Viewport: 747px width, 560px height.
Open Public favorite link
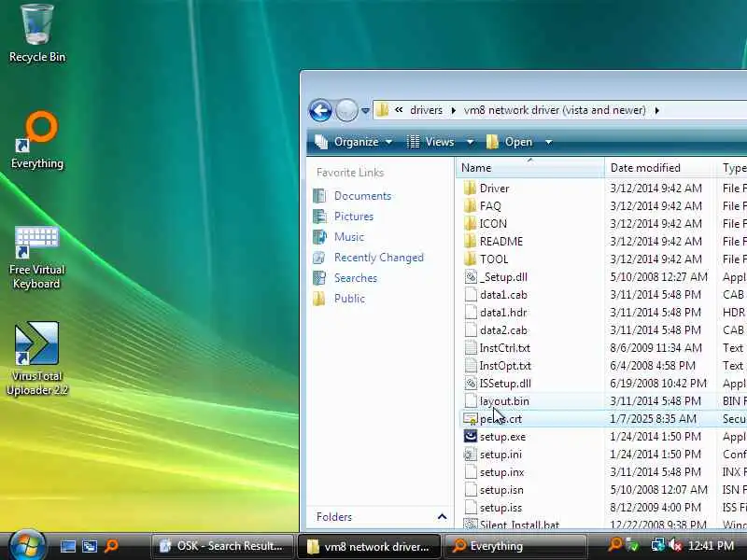349,298
